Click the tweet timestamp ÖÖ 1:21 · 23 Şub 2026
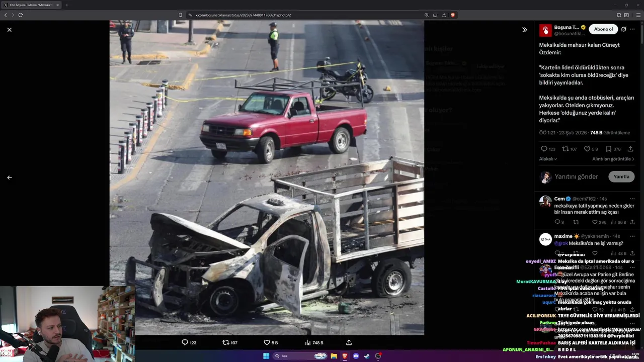This screenshot has height=362, width=644. [563, 133]
